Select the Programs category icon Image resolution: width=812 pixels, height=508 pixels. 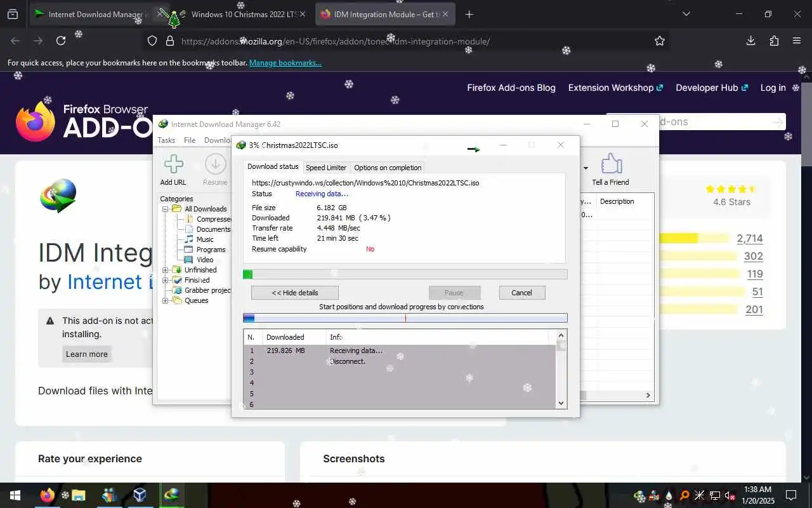point(189,250)
